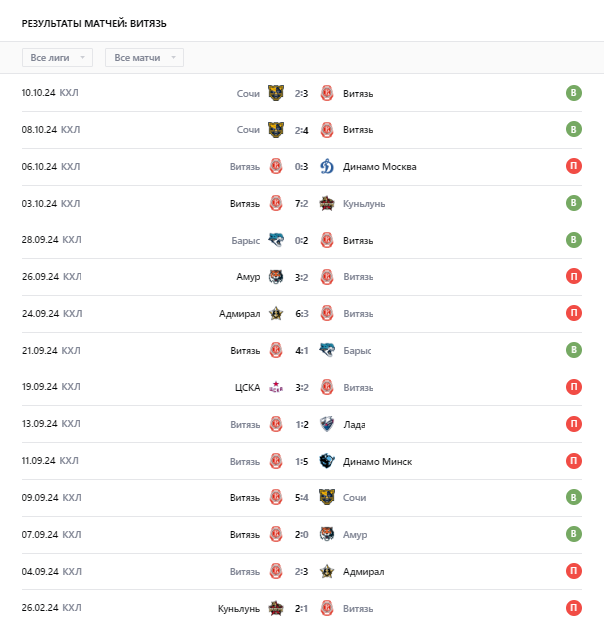The height and width of the screenshot is (626, 604).
Task: Click green win badge for 10.10.24 match
Action: (573, 94)
